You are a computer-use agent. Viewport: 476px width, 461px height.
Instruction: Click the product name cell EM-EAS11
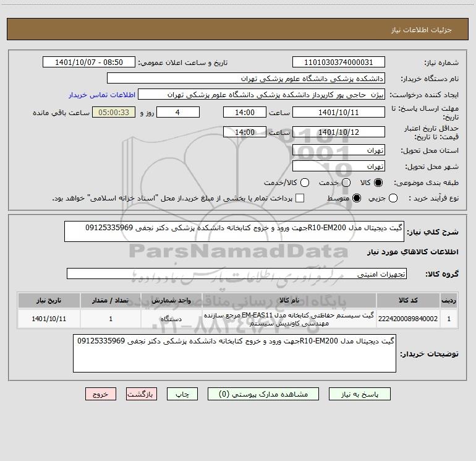pyautogui.click(x=289, y=319)
